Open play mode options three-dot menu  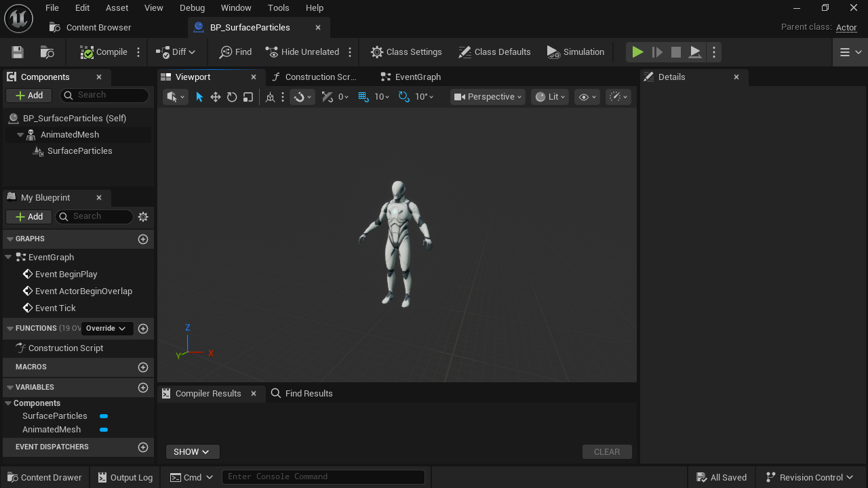click(x=714, y=52)
